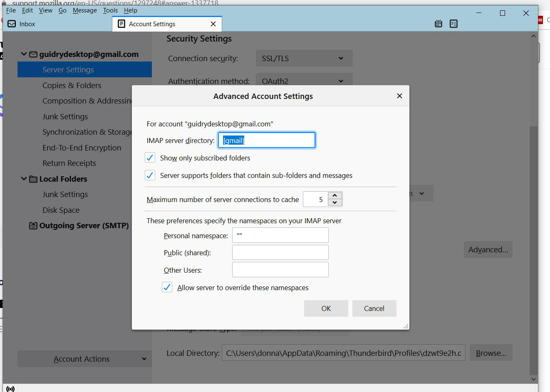Open the View menu
This screenshot has height=392, width=550.
coord(46,10)
